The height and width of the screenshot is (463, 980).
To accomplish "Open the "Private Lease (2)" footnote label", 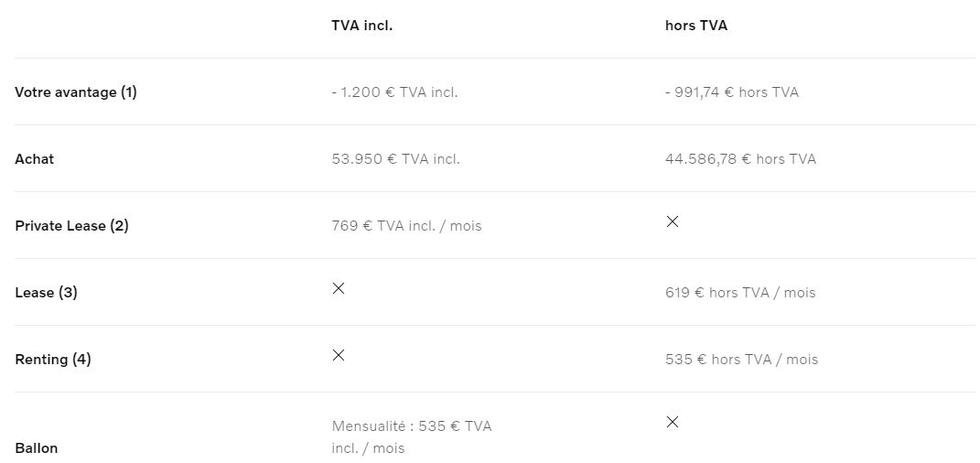I will point(71,226).
